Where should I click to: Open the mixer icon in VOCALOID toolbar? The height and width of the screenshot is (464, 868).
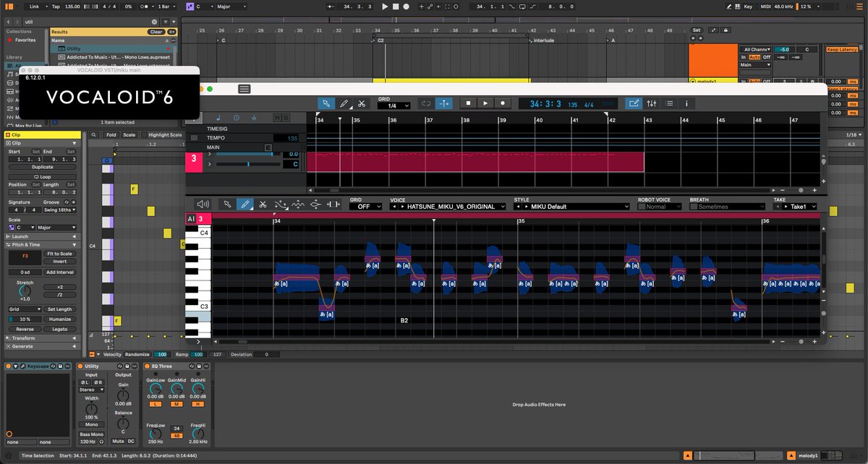point(652,103)
